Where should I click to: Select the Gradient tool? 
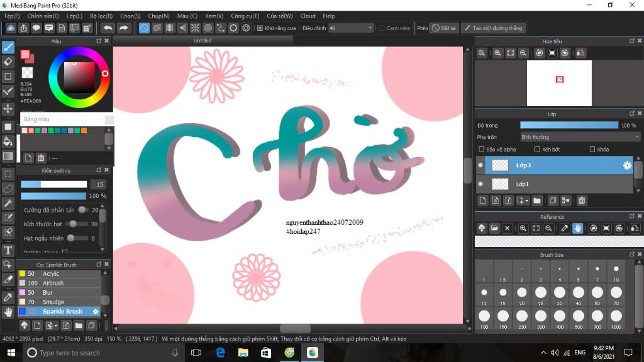coord(8,156)
